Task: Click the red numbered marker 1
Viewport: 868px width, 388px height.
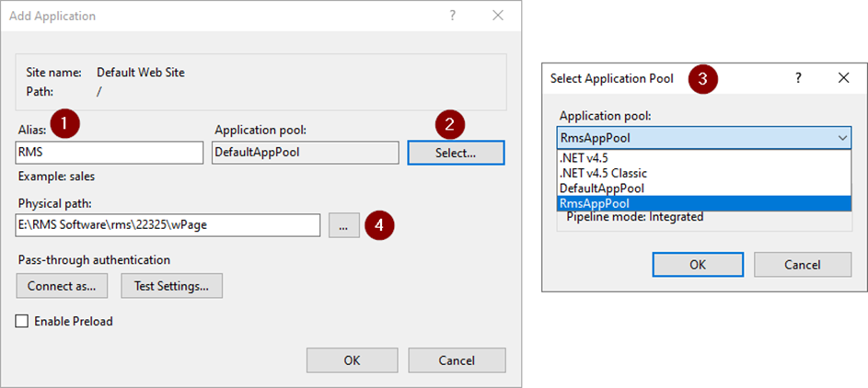Action: pos(64,124)
